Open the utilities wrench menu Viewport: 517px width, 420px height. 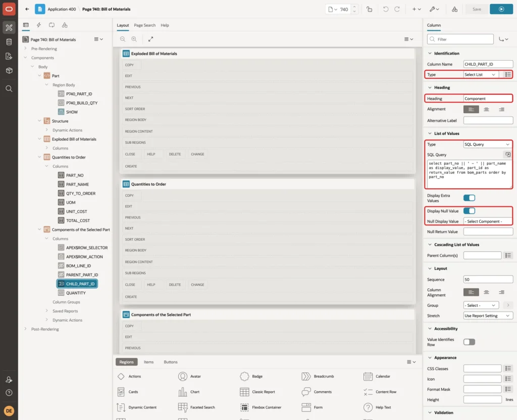(434, 9)
